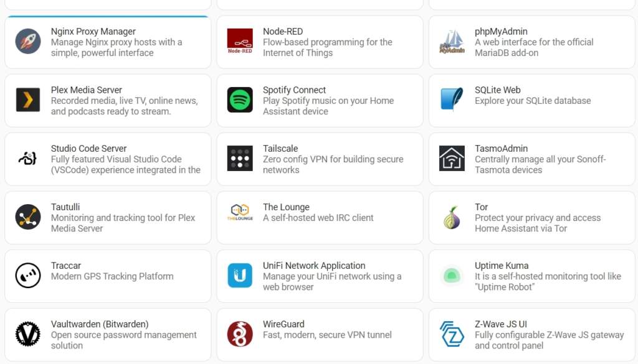Click the Traccar GPS icon

point(28,276)
